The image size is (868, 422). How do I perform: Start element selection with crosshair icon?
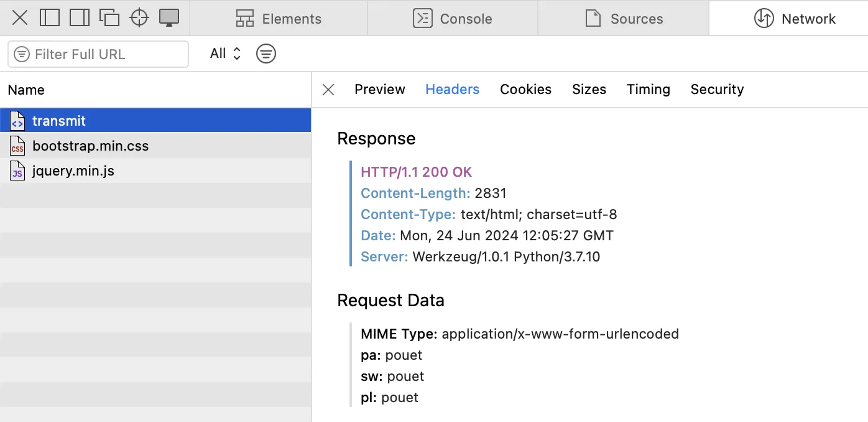coord(139,18)
